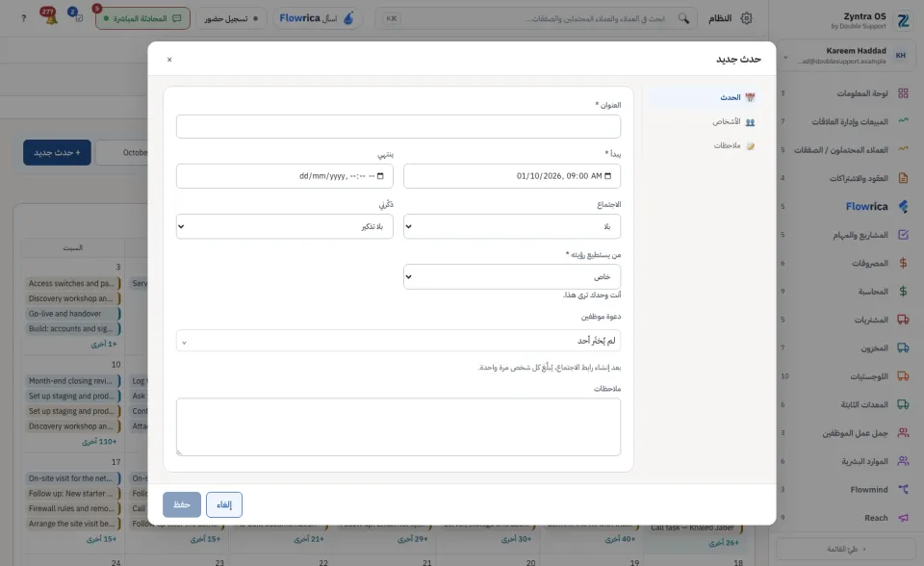Open the النظام menu in top bar

coord(731,18)
